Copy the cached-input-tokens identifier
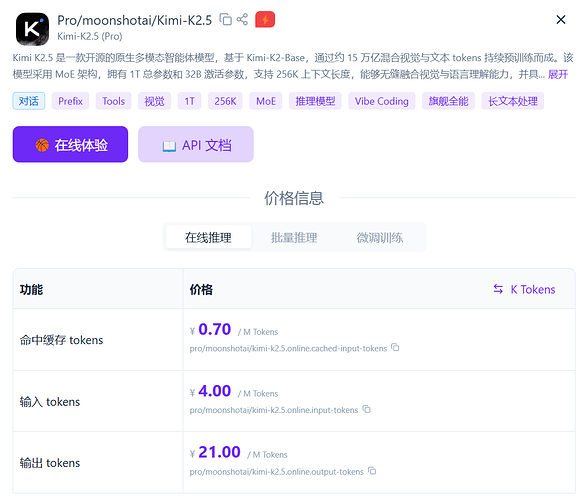 (x=395, y=348)
